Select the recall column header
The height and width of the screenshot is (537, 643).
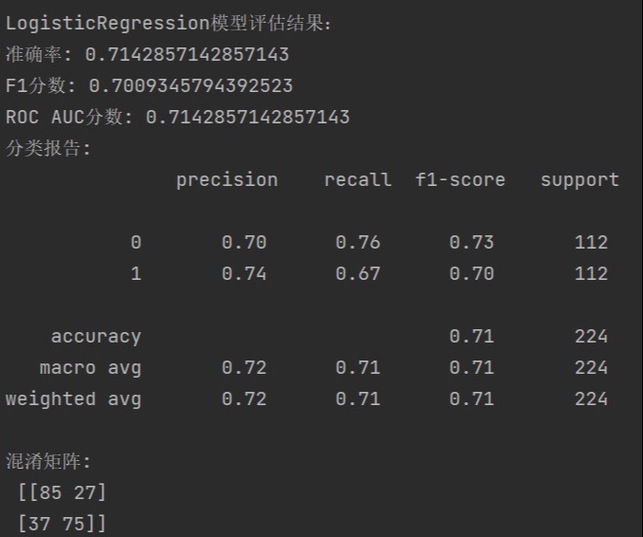tap(357, 180)
